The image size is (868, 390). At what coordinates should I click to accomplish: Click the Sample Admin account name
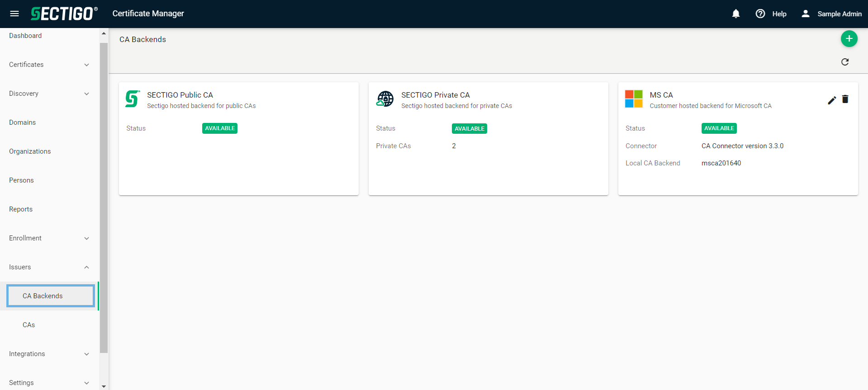(840, 14)
